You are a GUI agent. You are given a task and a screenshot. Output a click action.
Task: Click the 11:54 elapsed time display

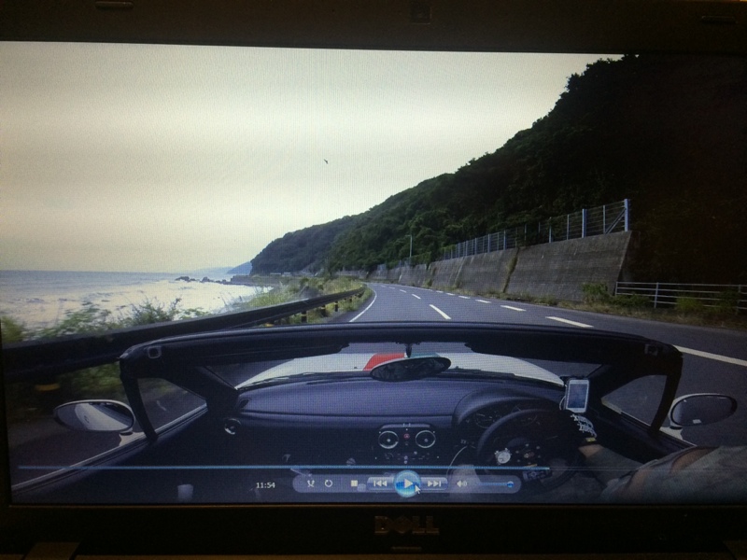[265, 485]
